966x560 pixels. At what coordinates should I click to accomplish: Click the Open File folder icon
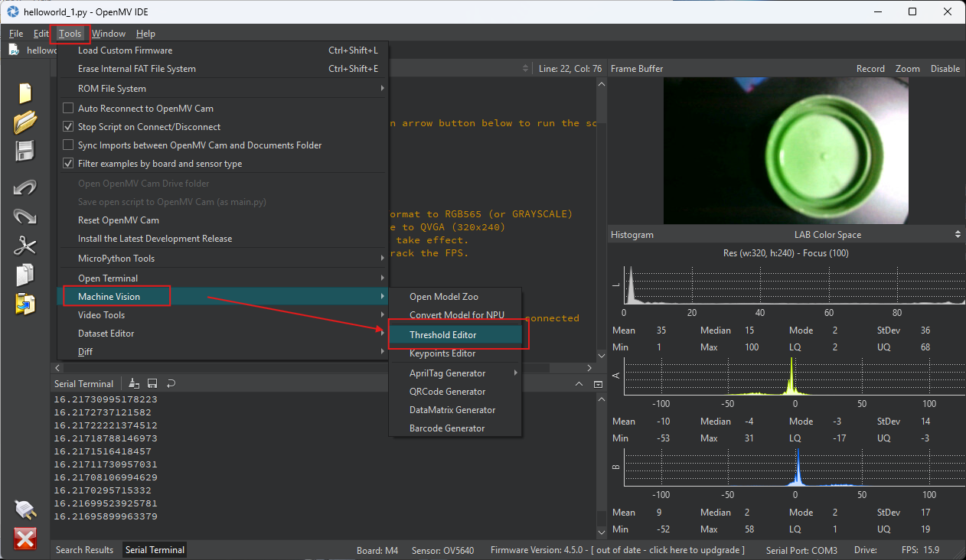[x=25, y=122]
